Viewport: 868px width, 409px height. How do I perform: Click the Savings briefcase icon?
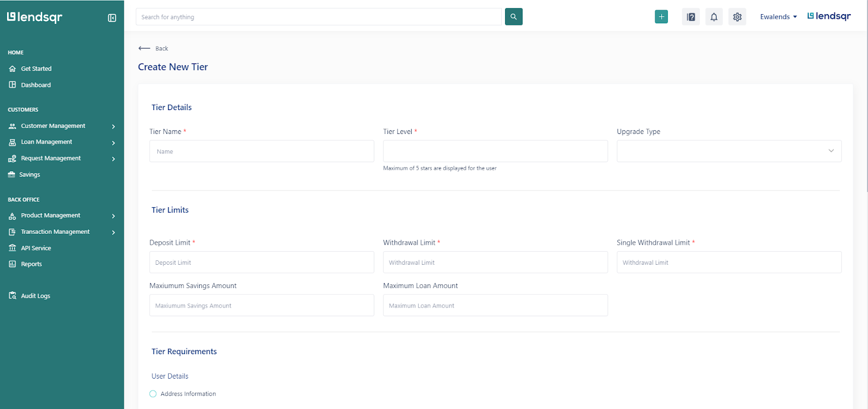[x=11, y=175]
